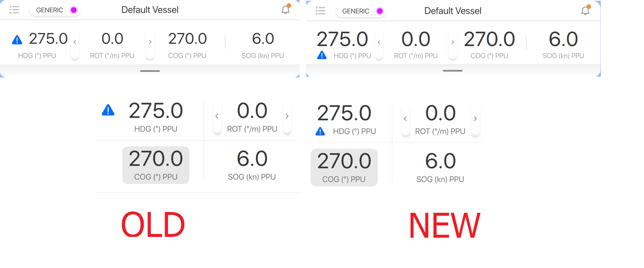Click the left chevron beside ROT in the OLD top bar
644x268 pixels.
point(75,42)
